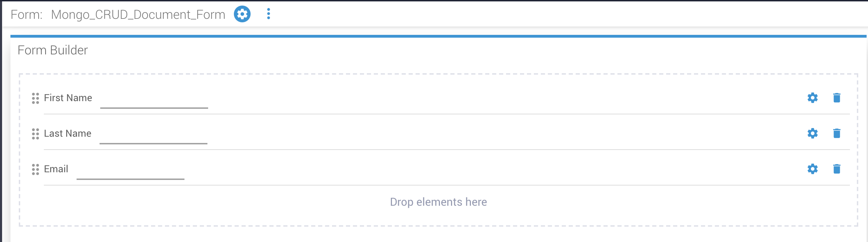Viewport: 868px width, 242px height.
Task: Delete the First Name field
Action: pos(837,98)
